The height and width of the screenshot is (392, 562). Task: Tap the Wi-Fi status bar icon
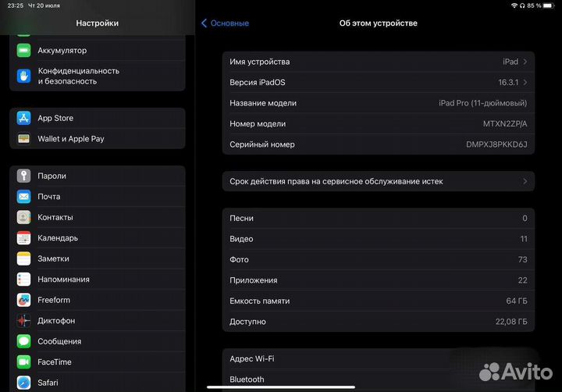(514, 5)
